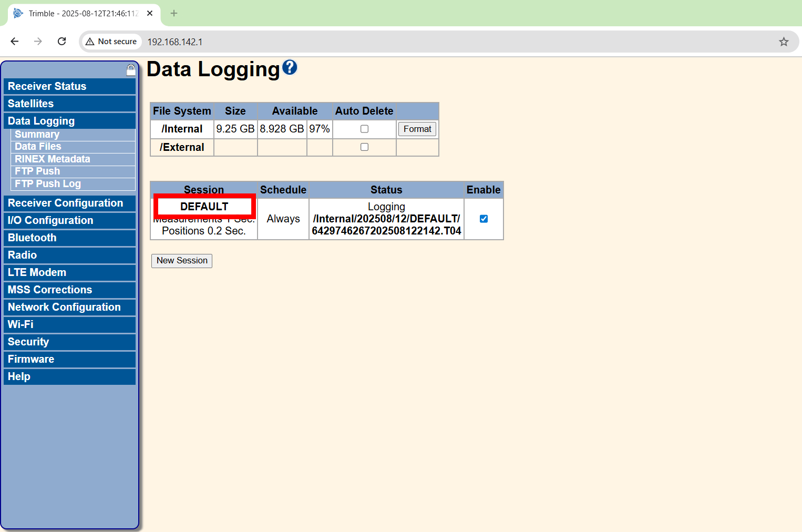Close the Trimble browser tab
The width and height of the screenshot is (802, 532).
(x=150, y=13)
